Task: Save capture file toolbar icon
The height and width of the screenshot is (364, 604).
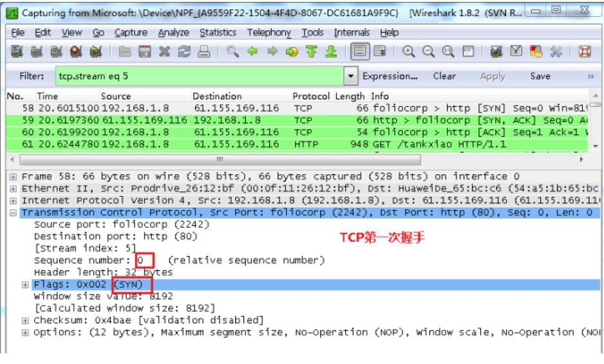Action: tap(144, 51)
